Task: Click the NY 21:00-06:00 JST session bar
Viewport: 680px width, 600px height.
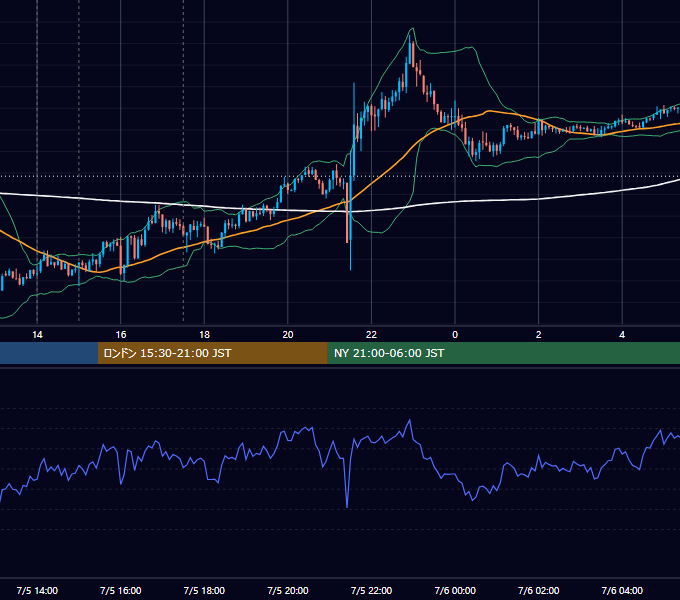Action: click(503, 353)
